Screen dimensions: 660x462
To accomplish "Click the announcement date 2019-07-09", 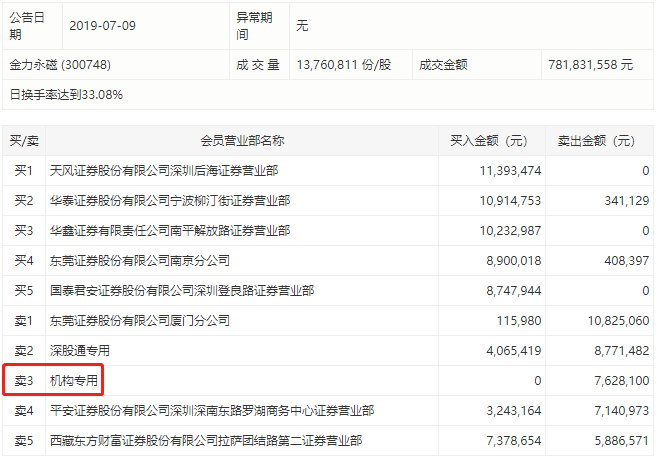I will [x=102, y=26].
